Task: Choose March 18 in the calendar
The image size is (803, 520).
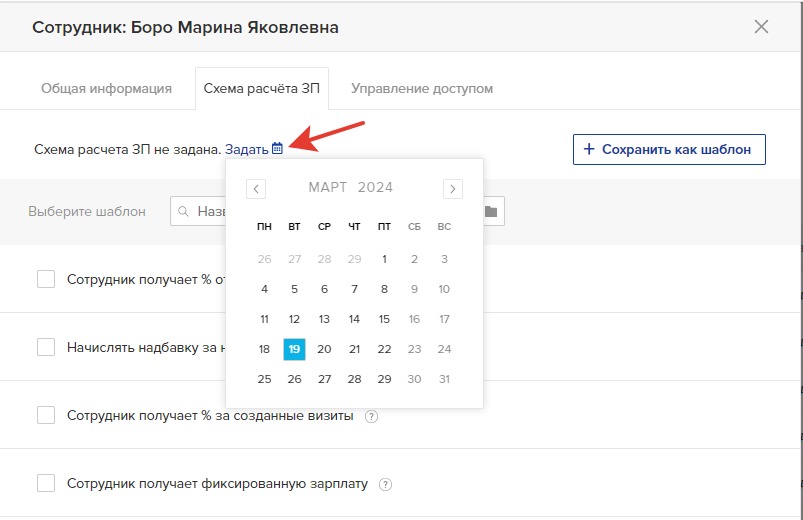Action: pos(264,349)
